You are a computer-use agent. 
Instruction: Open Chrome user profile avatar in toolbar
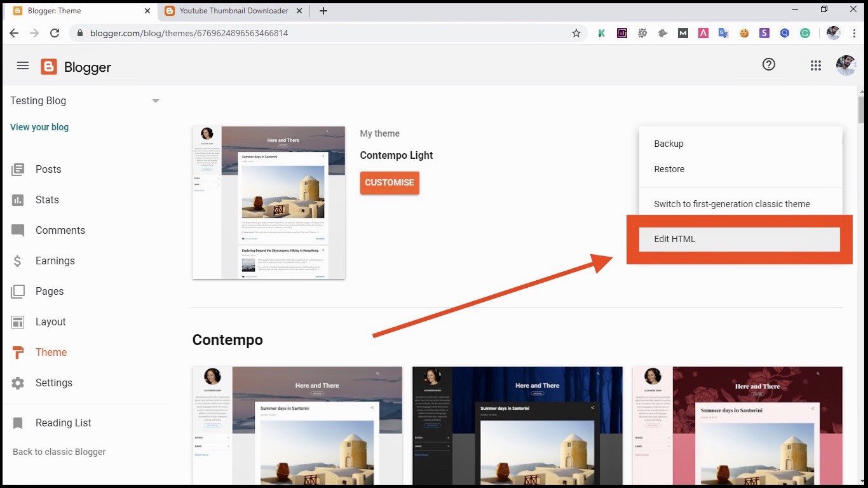click(833, 33)
